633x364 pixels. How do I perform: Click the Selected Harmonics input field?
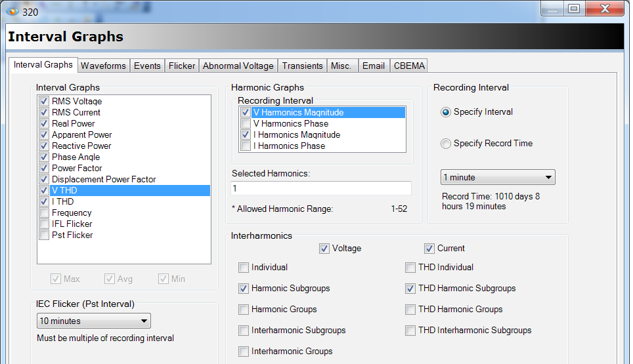coord(321,188)
